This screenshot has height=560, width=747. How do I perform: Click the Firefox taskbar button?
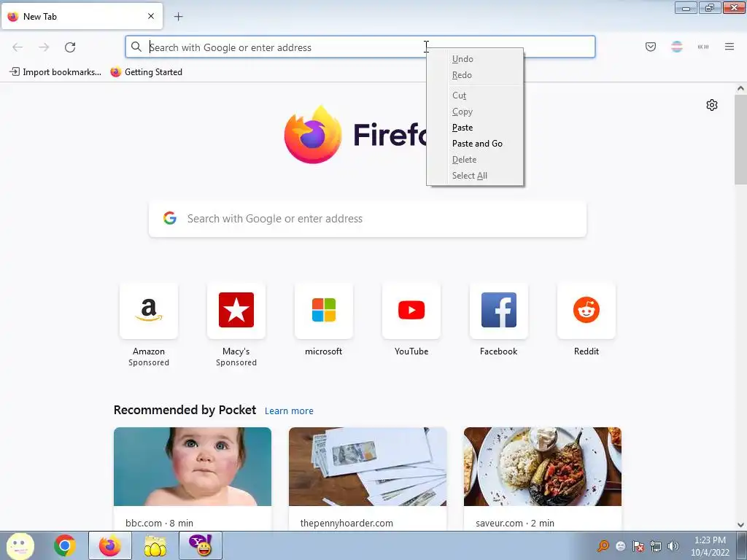(x=110, y=545)
